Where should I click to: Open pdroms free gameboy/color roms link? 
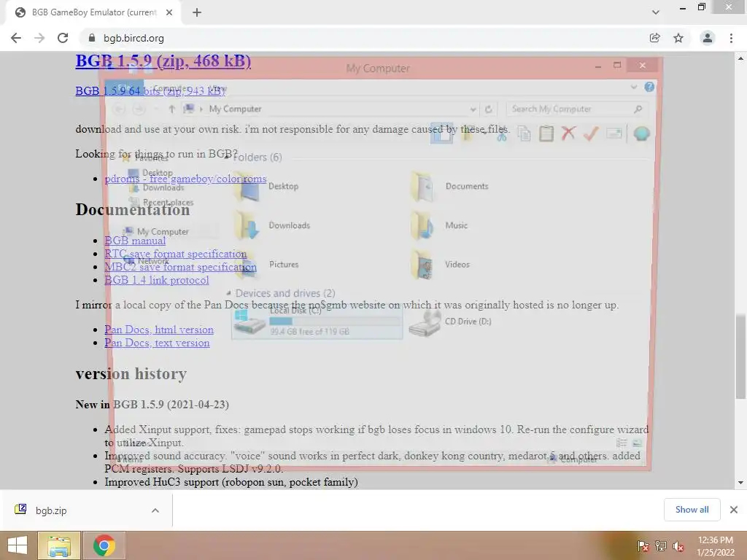185,179
